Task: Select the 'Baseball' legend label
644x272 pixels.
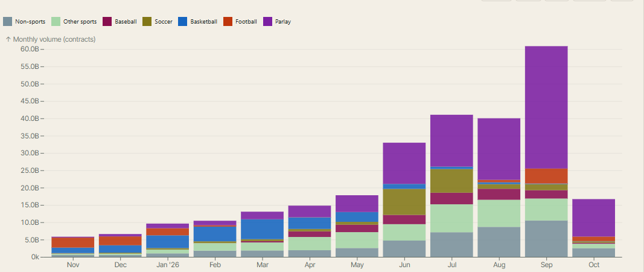Action: [126, 22]
